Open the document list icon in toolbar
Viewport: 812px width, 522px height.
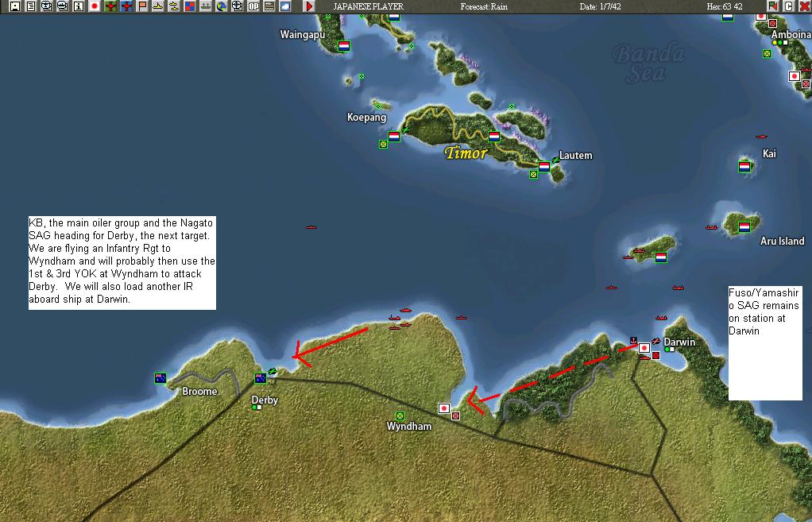coord(31,6)
